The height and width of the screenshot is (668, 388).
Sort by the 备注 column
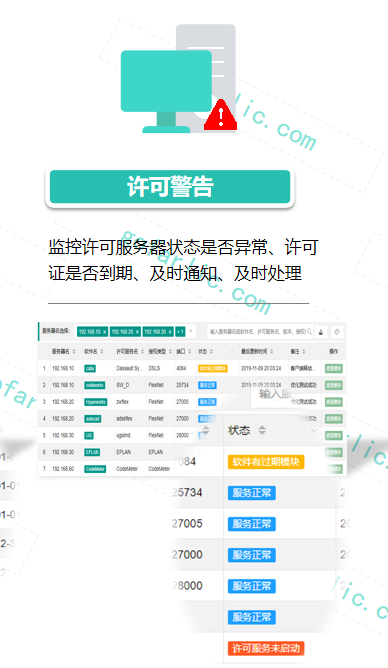tap(304, 351)
